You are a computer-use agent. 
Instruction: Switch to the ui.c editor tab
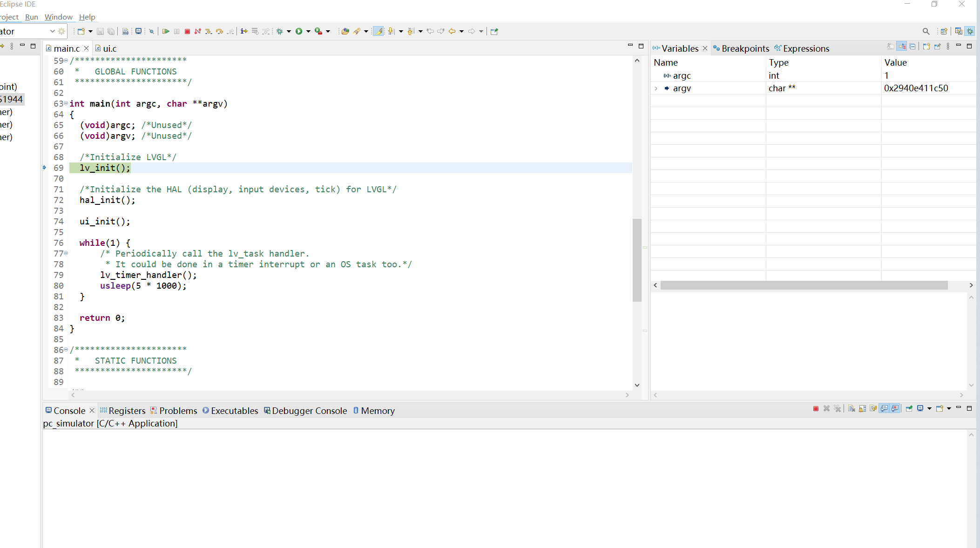tap(109, 48)
